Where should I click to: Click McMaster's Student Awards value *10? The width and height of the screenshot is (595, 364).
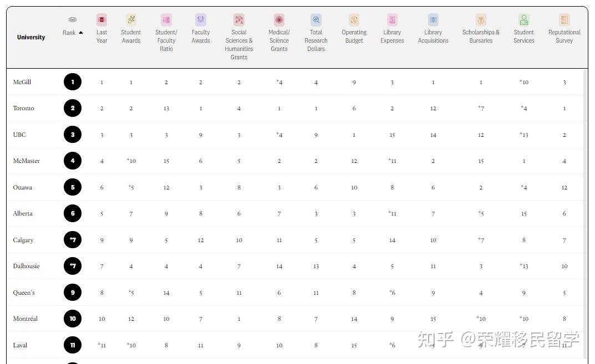tap(131, 161)
